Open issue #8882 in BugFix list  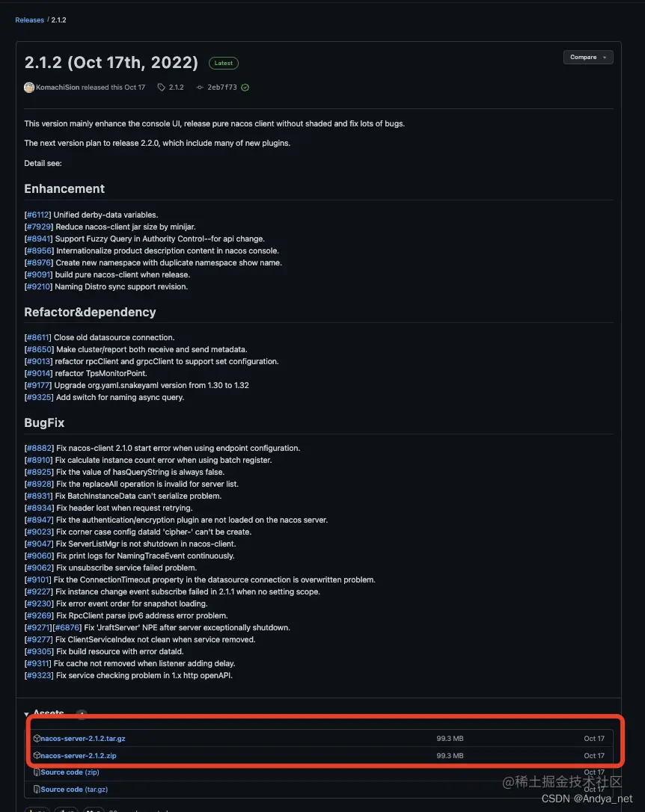point(40,448)
